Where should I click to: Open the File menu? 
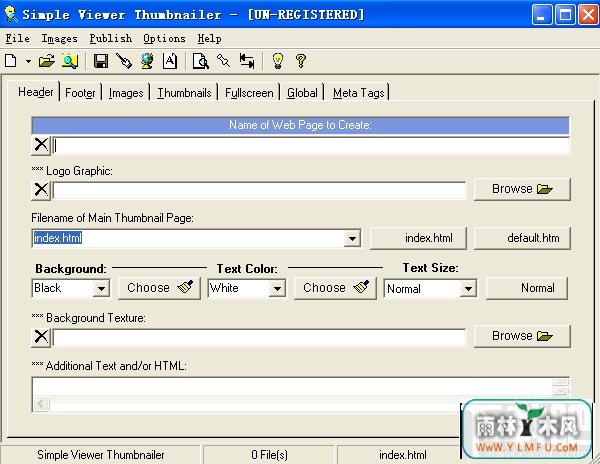(x=17, y=38)
